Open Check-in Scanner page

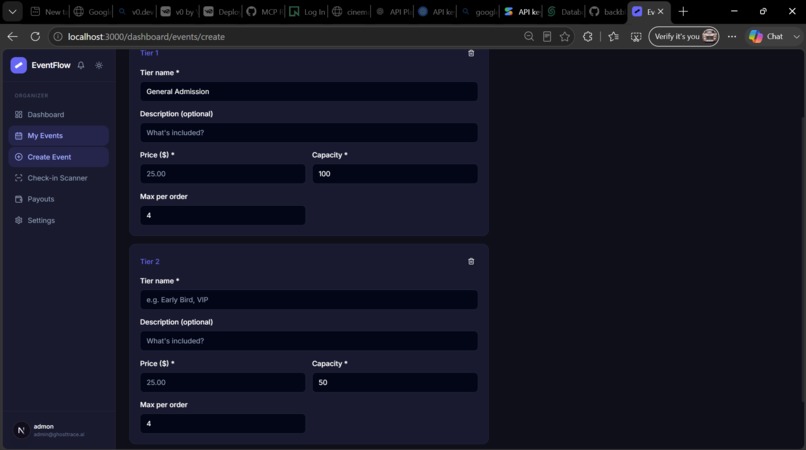(x=59, y=178)
